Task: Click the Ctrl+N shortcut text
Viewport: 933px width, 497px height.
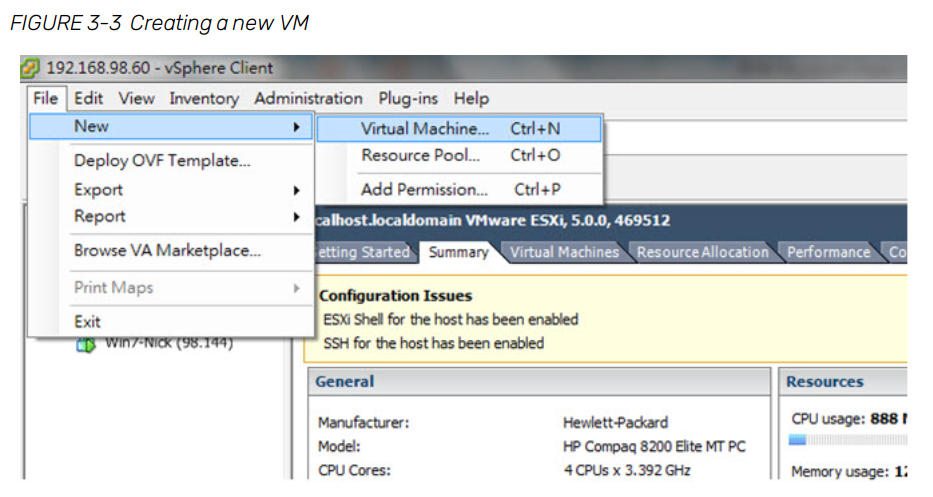Action: 535,129
